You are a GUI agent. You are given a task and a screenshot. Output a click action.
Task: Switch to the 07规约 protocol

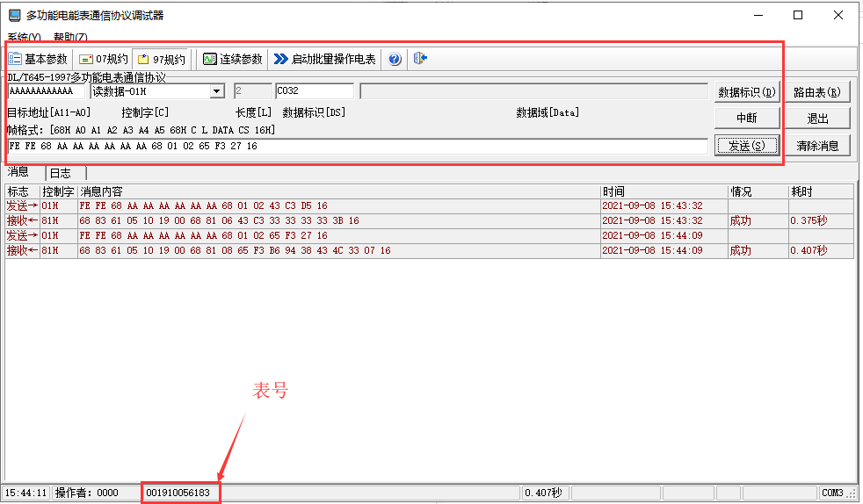click(x=104, y=59)
